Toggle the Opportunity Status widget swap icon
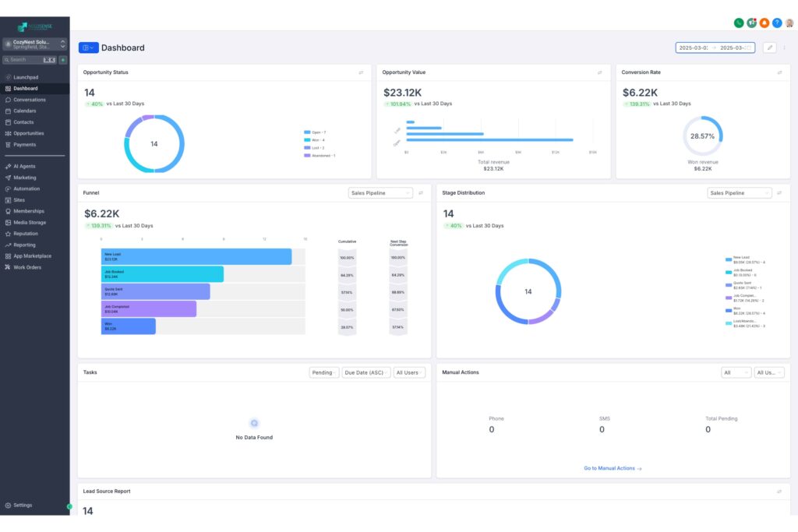The image size is (798, 532). coord(361,72)
